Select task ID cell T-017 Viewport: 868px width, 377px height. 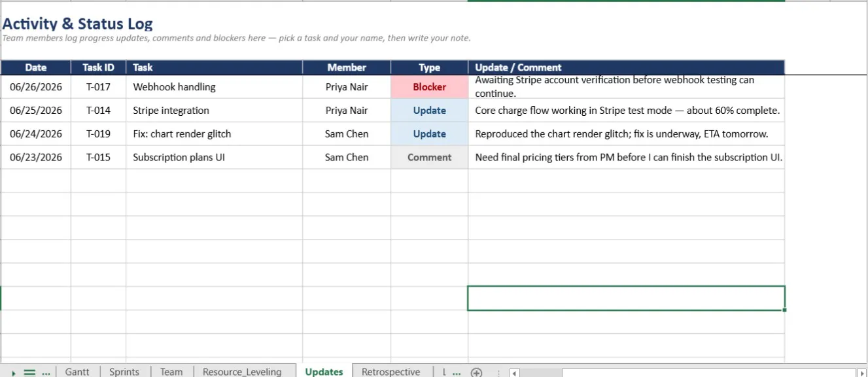pyautogui.click(x=98, y=87)
